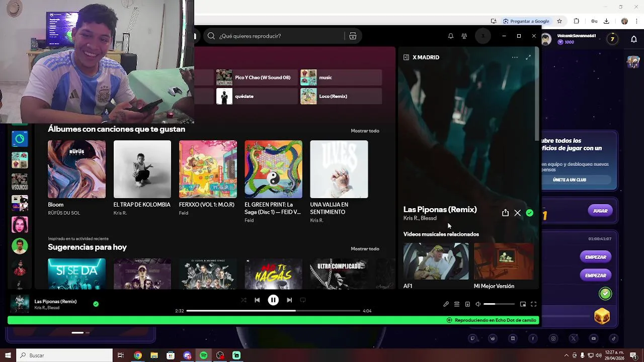The height and width of the screenshot is (362, 644).
Task: Share Las Piponas (Remix) from Now Playing panel
Action: [505, 213]
